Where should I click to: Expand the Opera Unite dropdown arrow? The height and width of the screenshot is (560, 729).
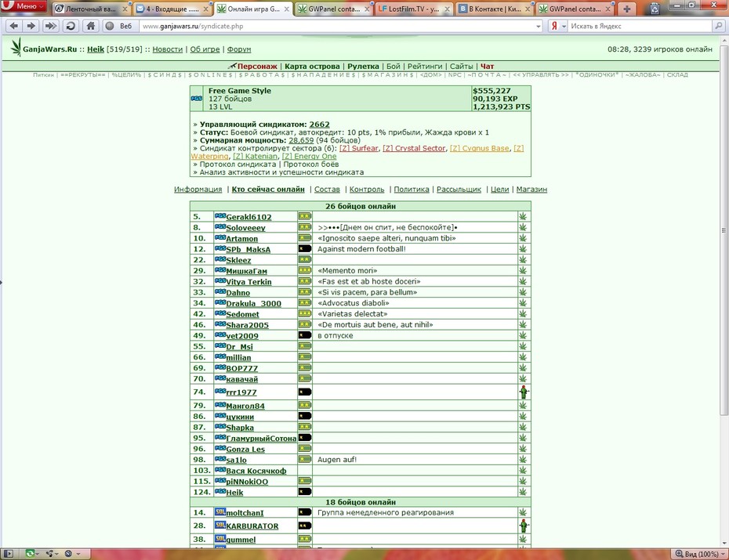[x=56, y=554]
